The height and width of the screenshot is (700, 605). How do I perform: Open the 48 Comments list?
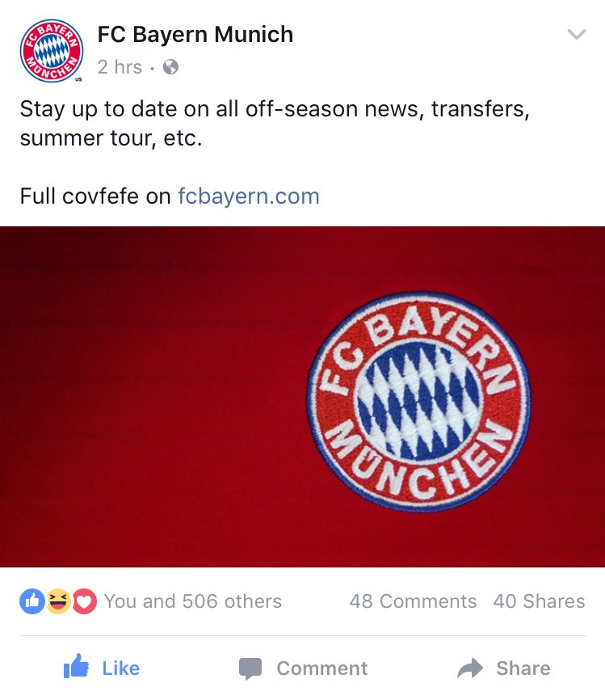(413, 601)
